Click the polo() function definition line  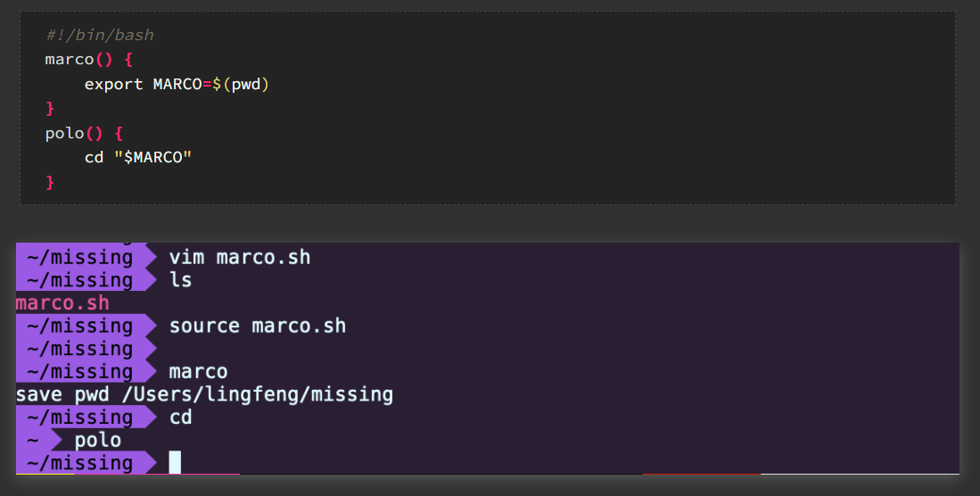pos(84,133)
